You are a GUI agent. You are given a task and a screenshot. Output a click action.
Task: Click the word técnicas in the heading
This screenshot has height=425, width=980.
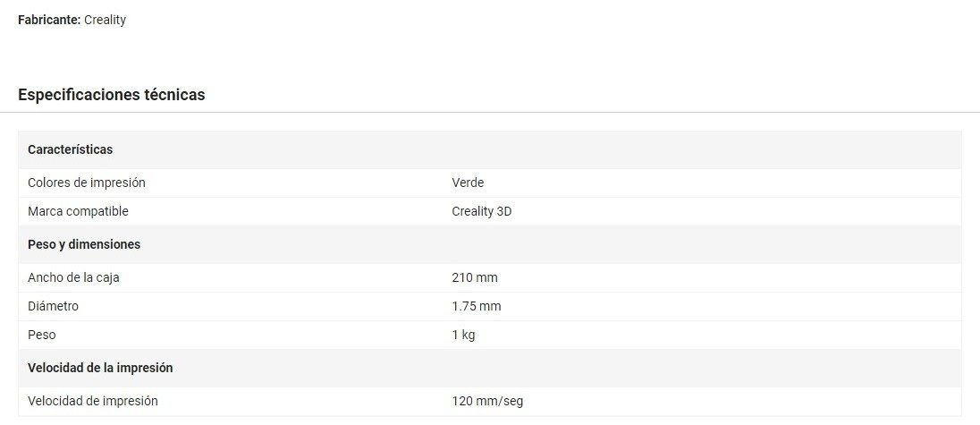(174, 94)
